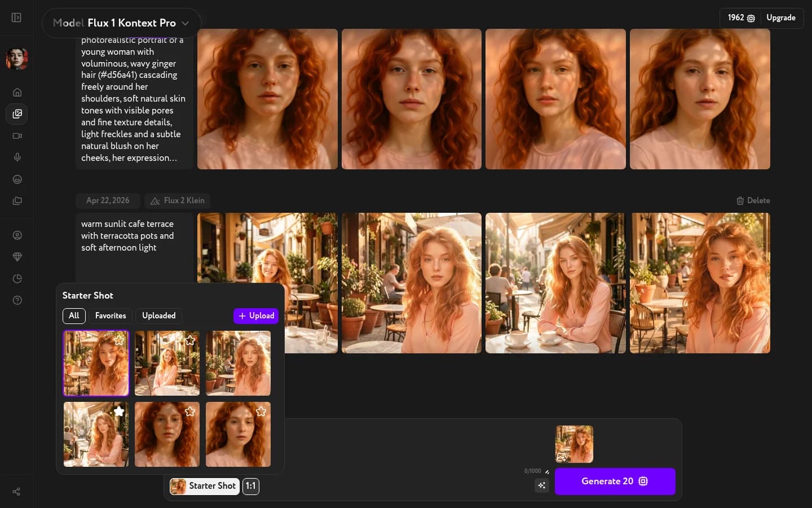Open the audio/microphone tool in sidebar

click(17, 157)
